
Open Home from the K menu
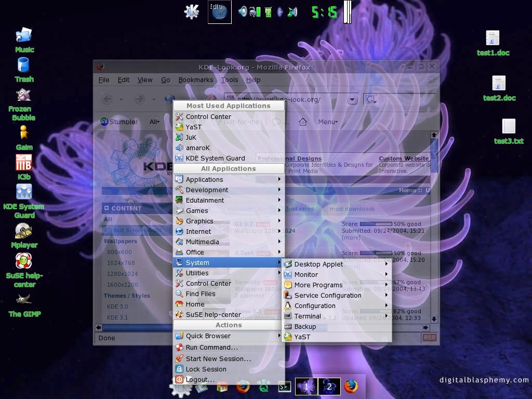coord(229,304)
